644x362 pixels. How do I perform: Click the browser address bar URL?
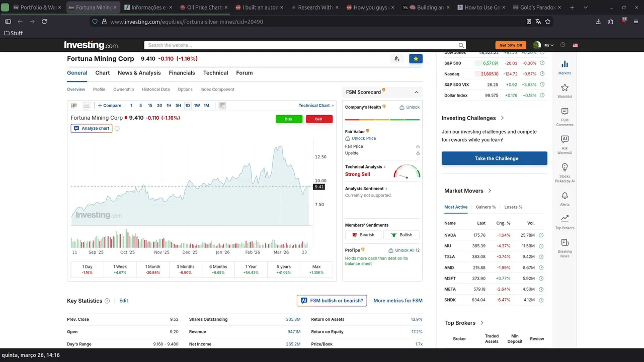187,22
